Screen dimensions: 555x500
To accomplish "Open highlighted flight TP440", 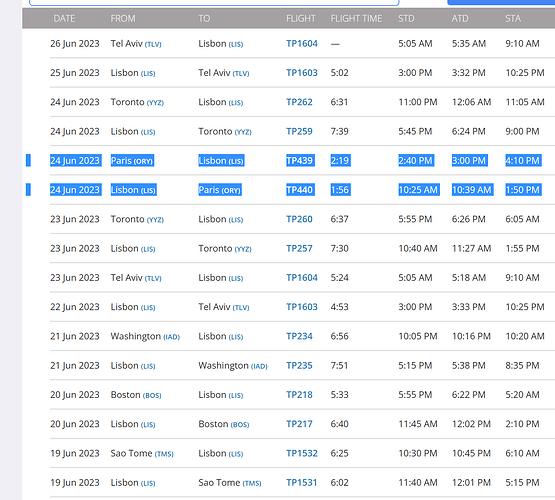I will [x=300, y=190].
